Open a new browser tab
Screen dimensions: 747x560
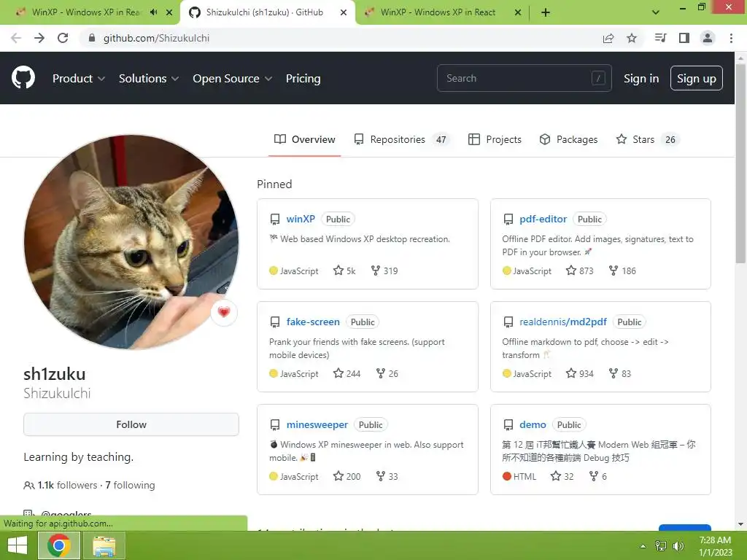(x=546, y=12)
